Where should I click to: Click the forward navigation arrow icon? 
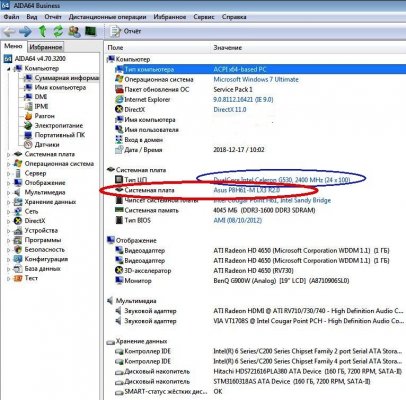25,31
